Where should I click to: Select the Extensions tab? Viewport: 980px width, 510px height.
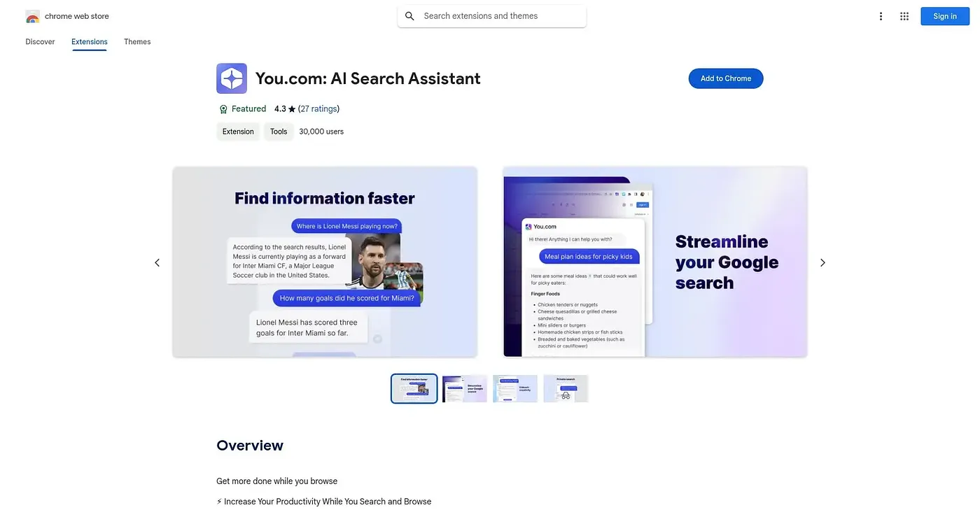(90, 42)
